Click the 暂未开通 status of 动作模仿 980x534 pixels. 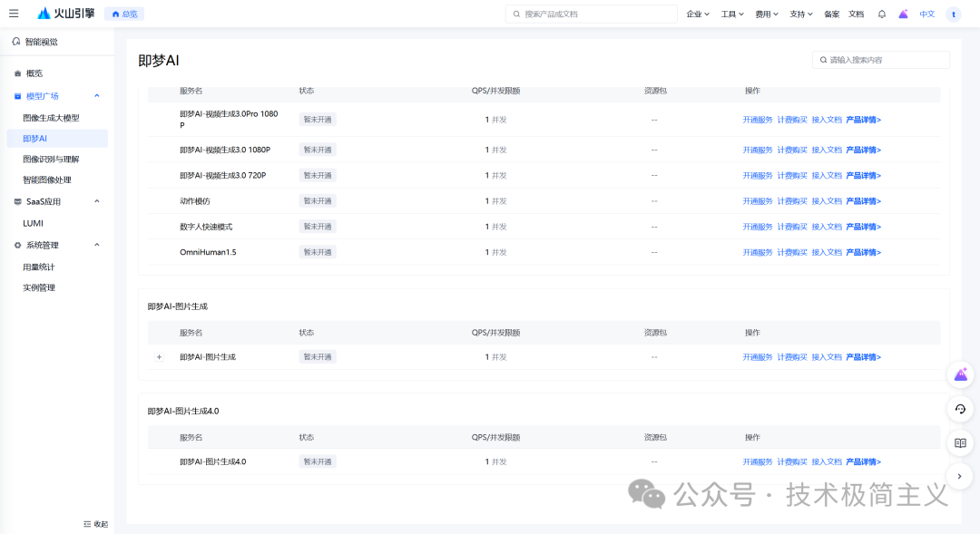[x=318, y=201]
